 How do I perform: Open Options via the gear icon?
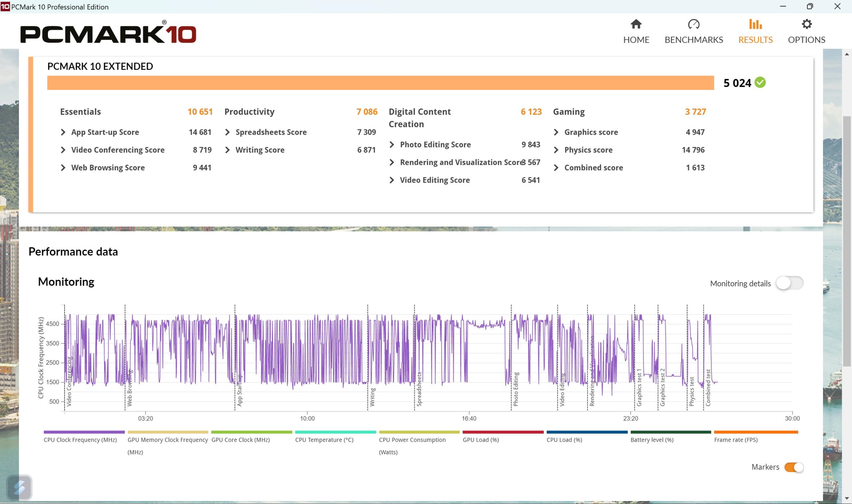point(806,24)
